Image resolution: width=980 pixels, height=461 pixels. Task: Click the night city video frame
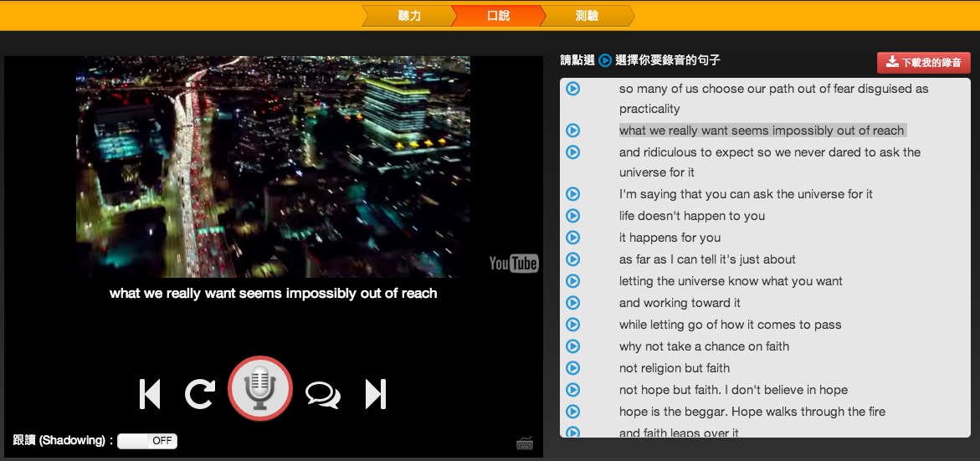pos(273,166)
